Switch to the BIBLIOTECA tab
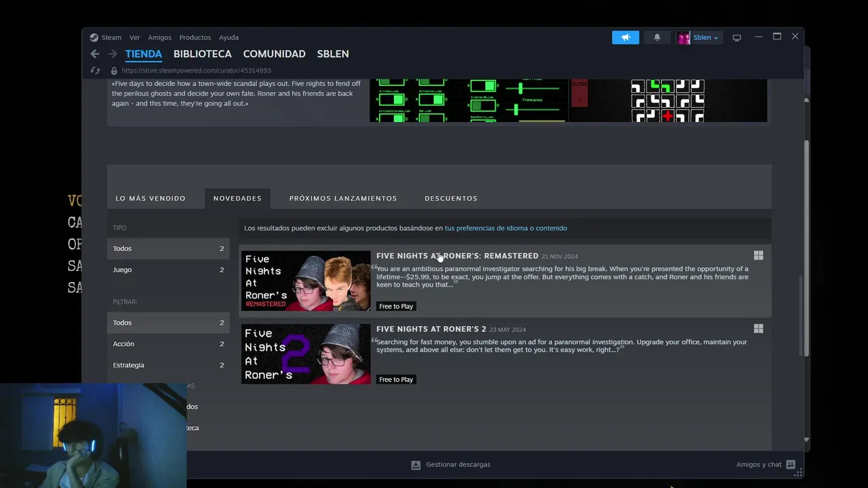 pyautogui.click(x=203, y=54)
